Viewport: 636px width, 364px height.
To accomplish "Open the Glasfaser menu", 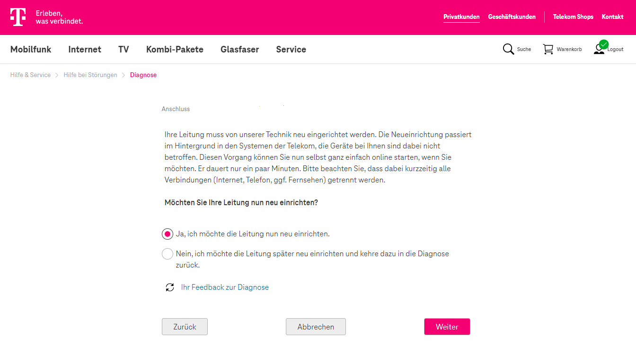I will point(239,49).
